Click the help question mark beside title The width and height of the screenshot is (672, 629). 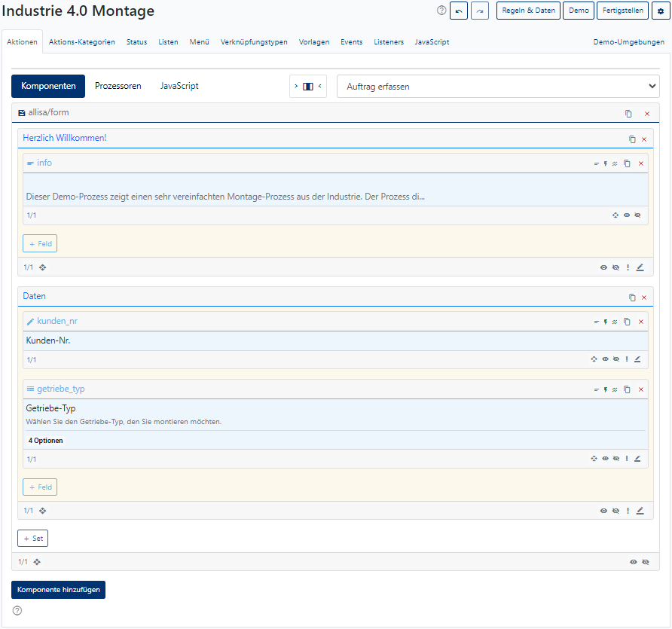[x=441, y=11]
